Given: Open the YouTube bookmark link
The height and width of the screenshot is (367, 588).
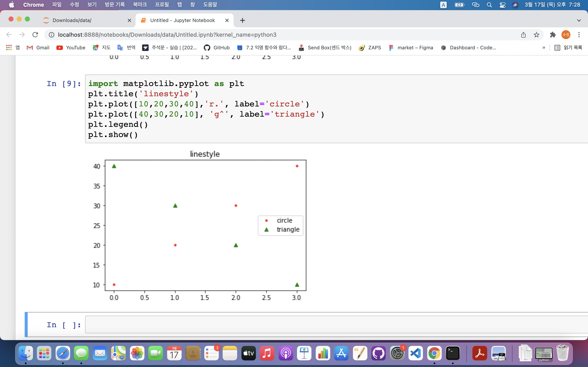Looking at the screenshot, I should pos(71,48).
